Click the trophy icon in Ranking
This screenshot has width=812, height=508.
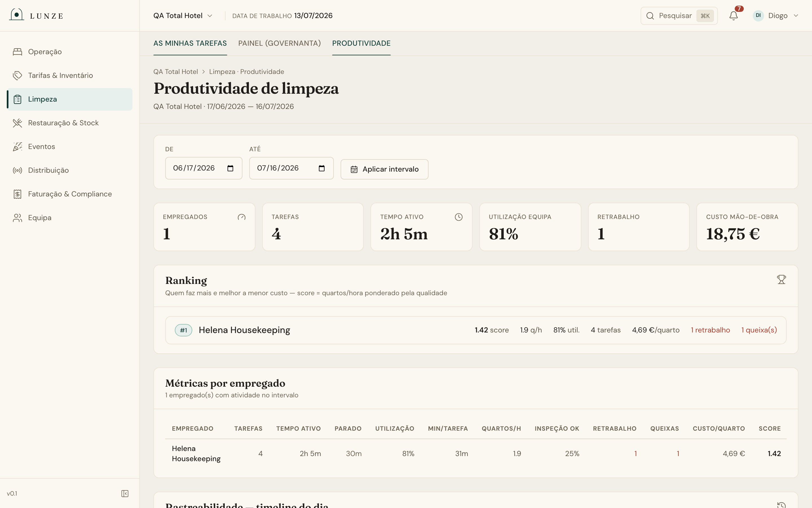pyautogui.click(x=781, y=279)
